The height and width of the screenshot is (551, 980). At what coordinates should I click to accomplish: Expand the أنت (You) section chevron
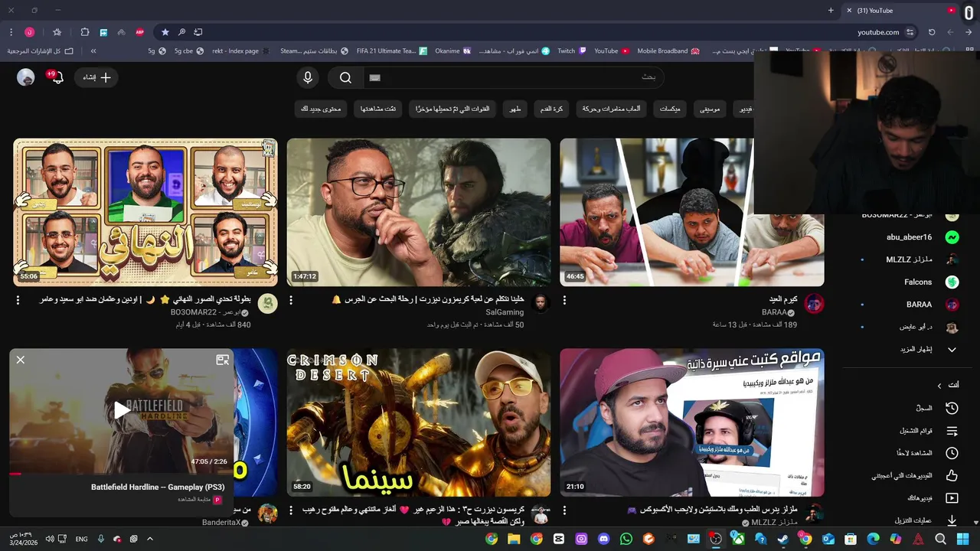click(939, 386)
